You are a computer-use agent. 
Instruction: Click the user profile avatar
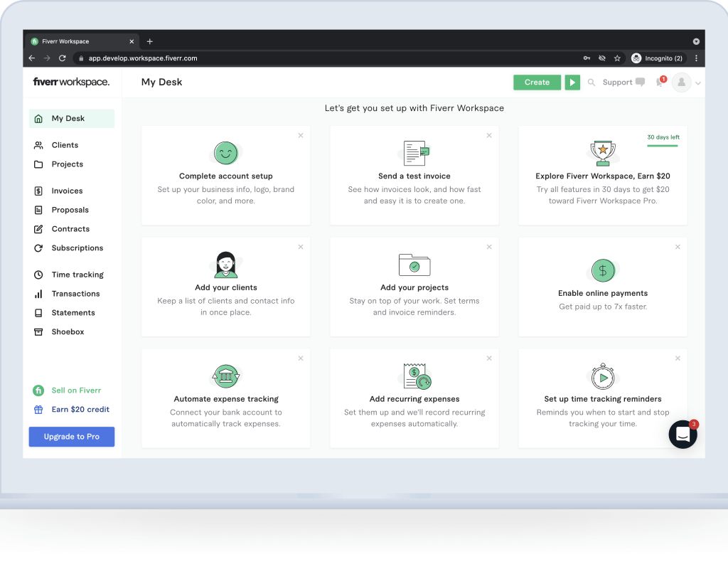point(682,83)
